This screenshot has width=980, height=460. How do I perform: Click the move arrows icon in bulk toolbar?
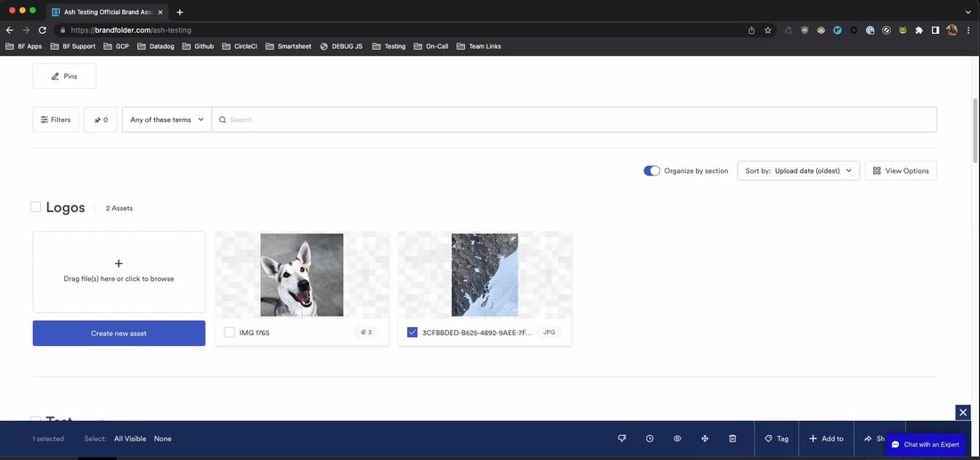point(705,439)
